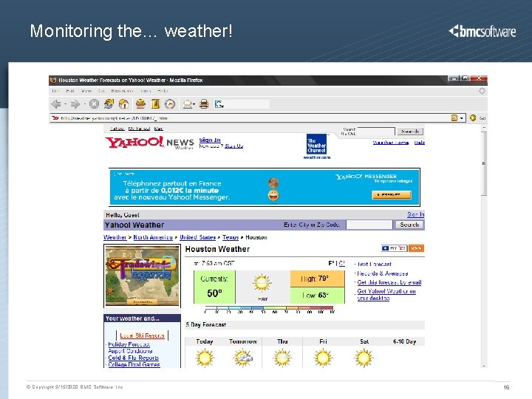Screen dimensions: 532x399
Task: Open the File menu
Action: 55,91
